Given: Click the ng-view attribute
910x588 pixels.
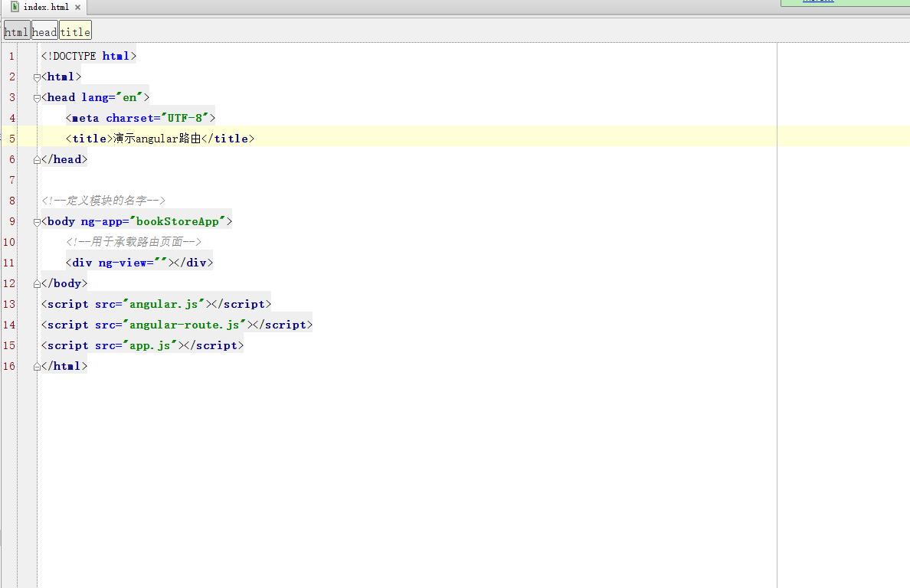Looking at the screenshot, I should pos(133,263).
